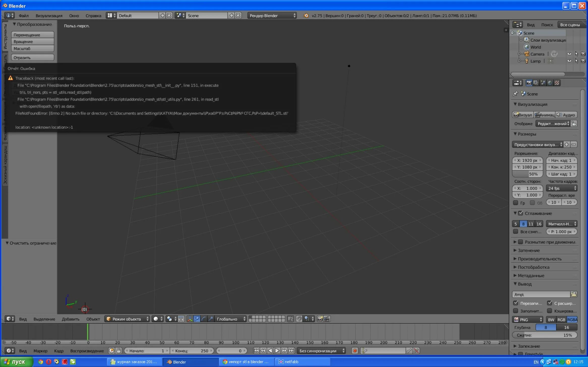Click the OpenGL render image camera icon
The image size is (588, 367).
[x=320, y=319]
